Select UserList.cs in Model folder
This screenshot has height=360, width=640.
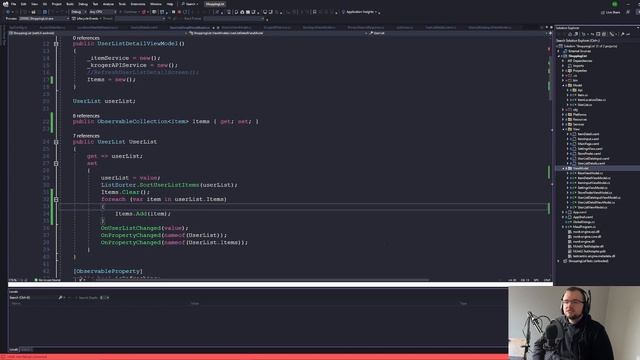pos(584,105)
